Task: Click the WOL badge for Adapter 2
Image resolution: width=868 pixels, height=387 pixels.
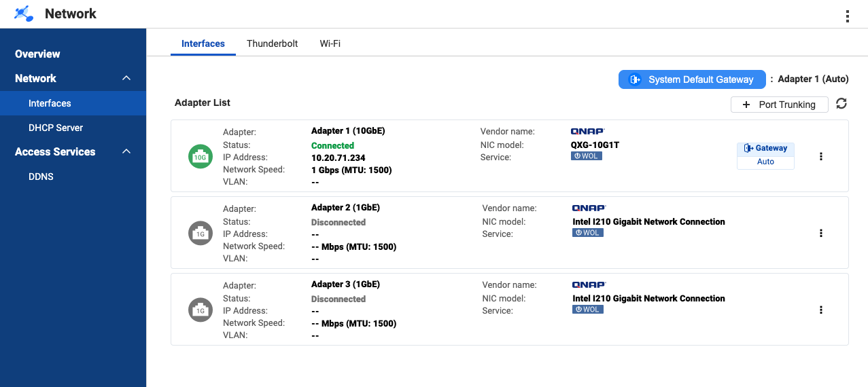Action: click(588, 233)
